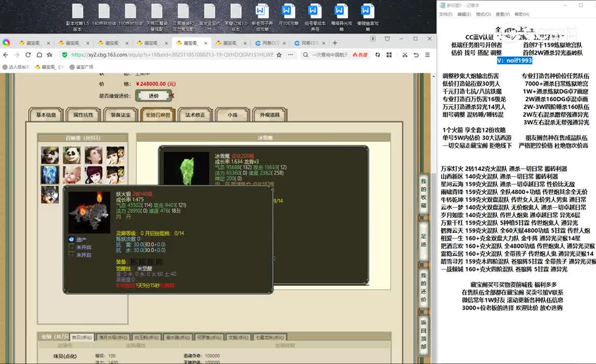Select mount tab 白玉蚌(点化)
This screenshot has width=596, height=364.
(146, 337)
